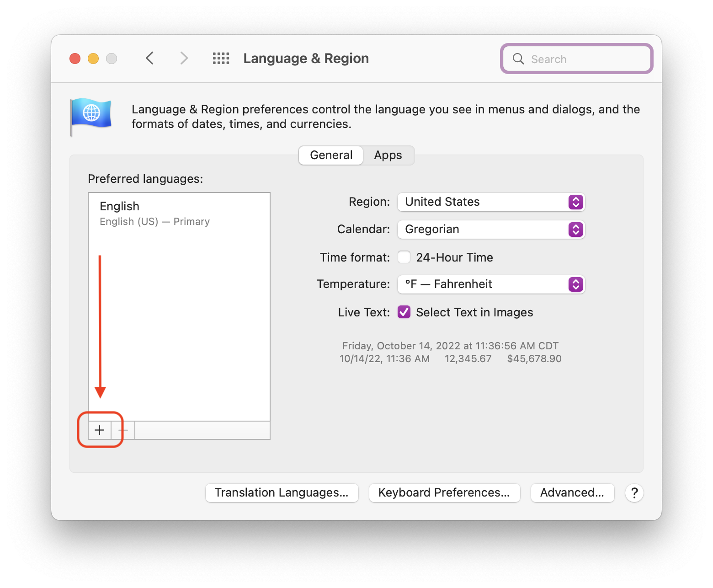
Task: Open help with the question mark button
Action: coord(634,493)
